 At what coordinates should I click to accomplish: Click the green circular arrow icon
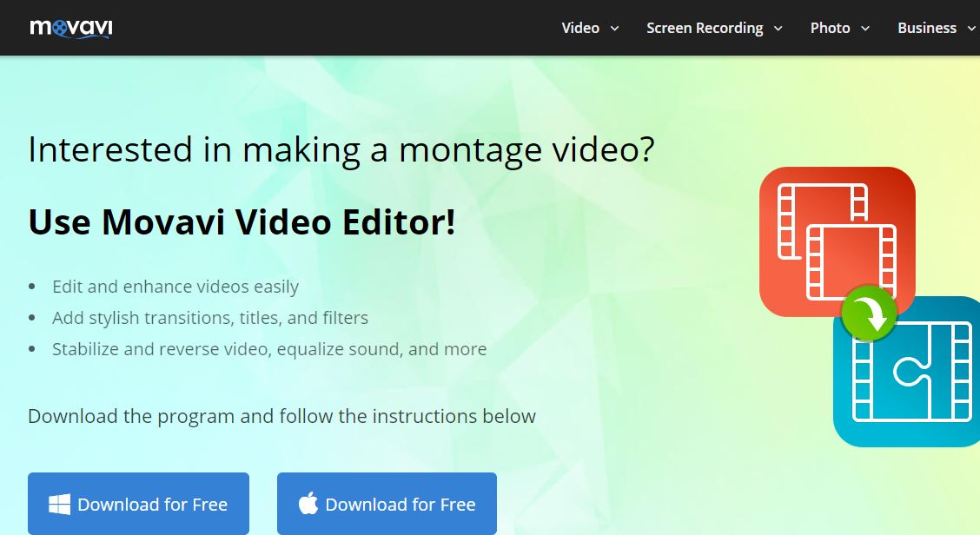pyautogui.click(x=869, y=313)
